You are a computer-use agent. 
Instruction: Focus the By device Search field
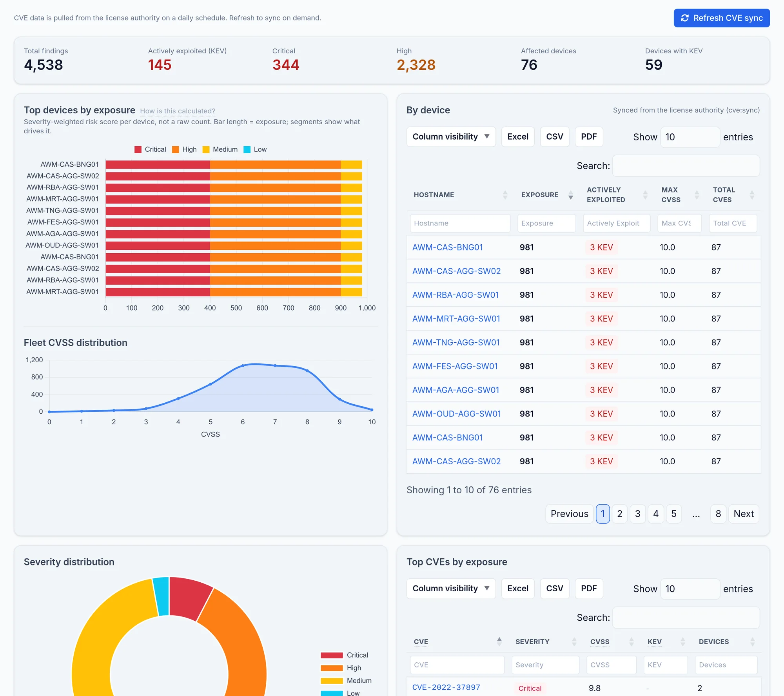pyautogui.click(x=686, y=166)
